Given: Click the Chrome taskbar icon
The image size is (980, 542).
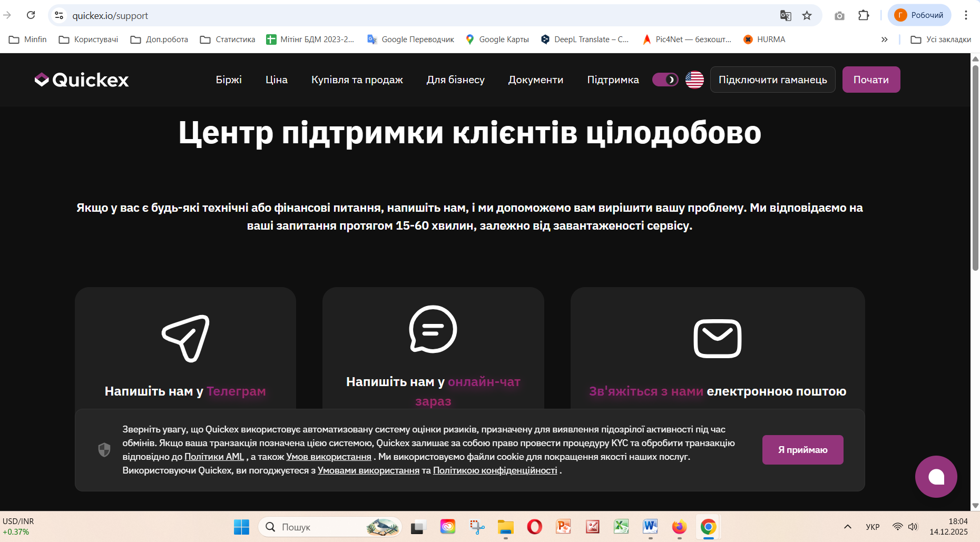Looking at the screenshot, I should click(x=709, y=527).
